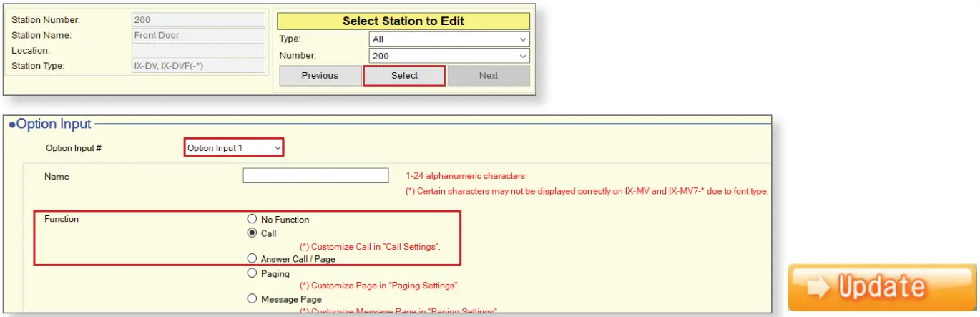The image size is (980, 317).
Task: Click the Function label
Action: [62, 219]
